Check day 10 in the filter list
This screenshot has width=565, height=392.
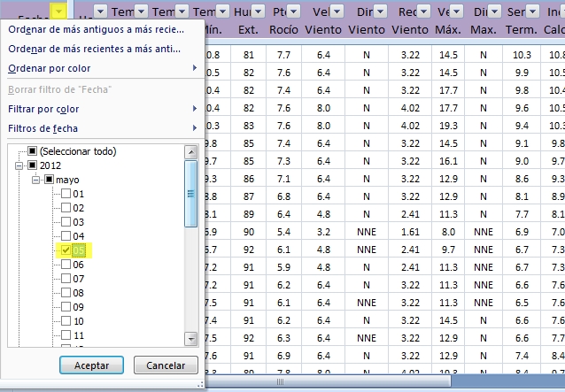coord(66,320)
